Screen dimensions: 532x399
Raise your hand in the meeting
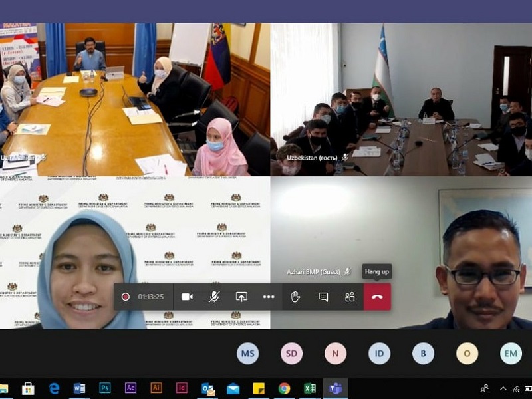(x=296, y=297)
